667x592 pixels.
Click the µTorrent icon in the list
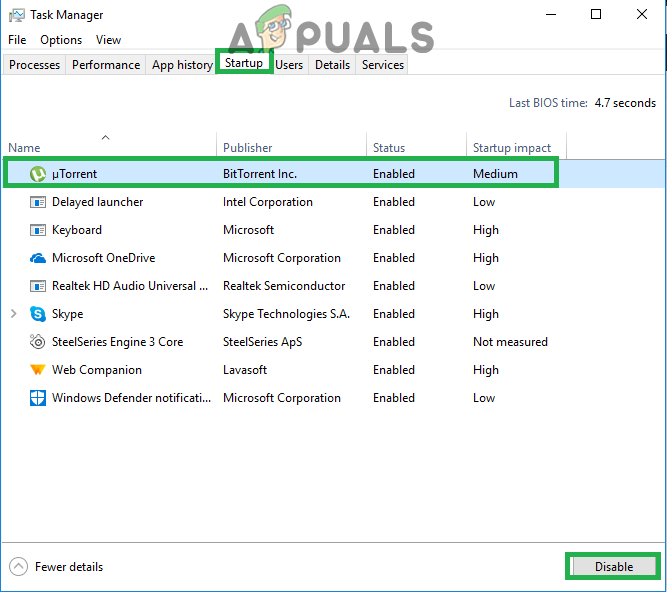pos(38,174)
